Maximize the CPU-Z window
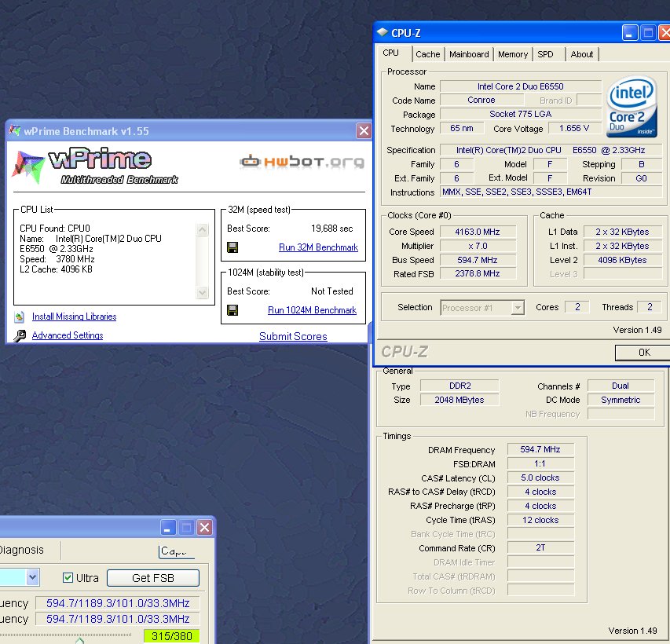This screenshot has width=670, height=644. point(648,33)
